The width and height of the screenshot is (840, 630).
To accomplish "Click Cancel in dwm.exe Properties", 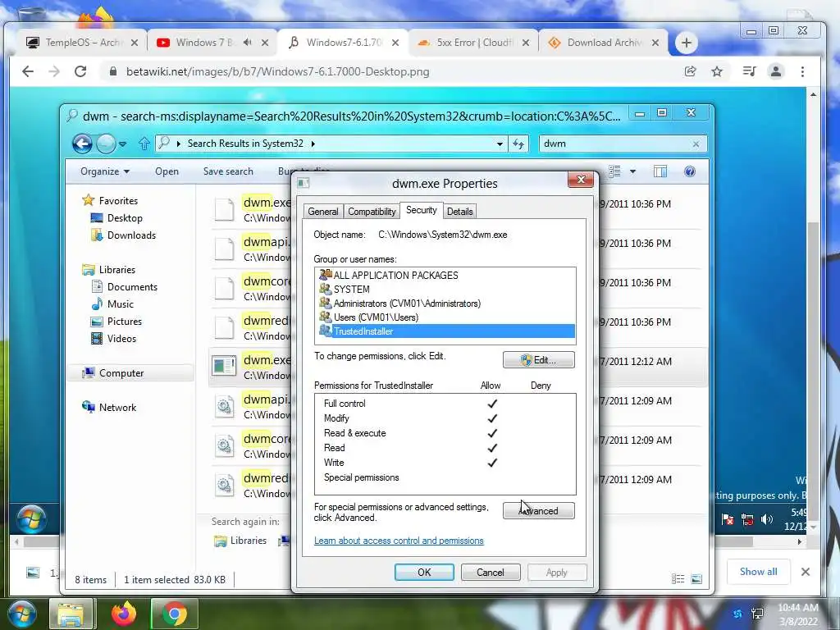I will 491,572.
